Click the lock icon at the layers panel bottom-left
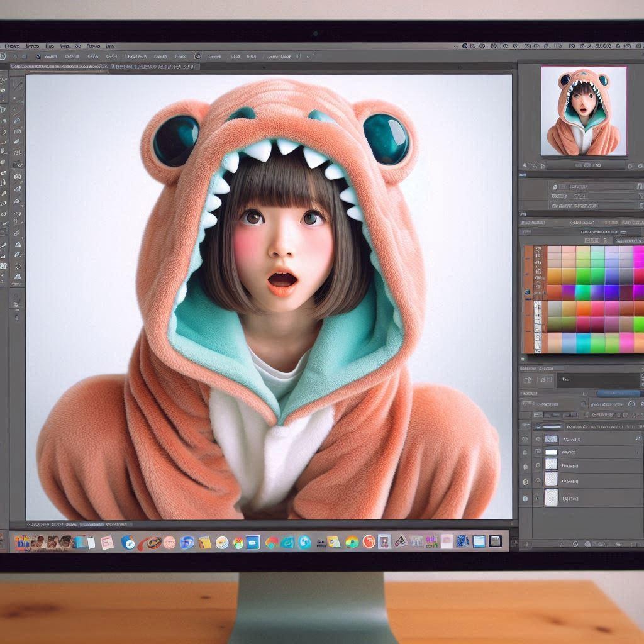 (527, 544)
